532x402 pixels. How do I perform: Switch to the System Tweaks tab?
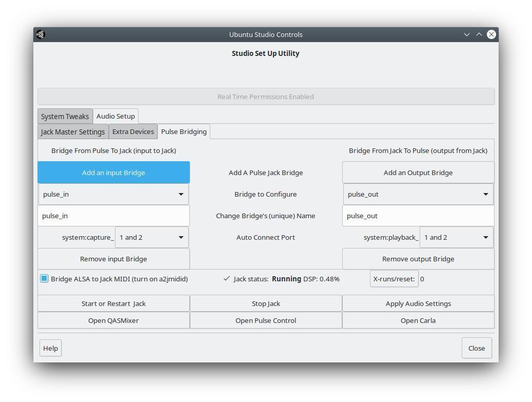[x=65, y=117]
